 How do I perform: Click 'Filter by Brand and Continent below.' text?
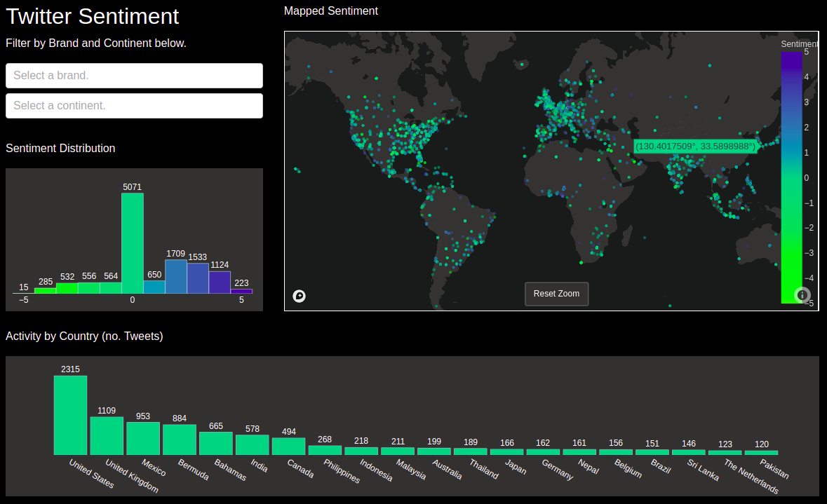[96, 43]
